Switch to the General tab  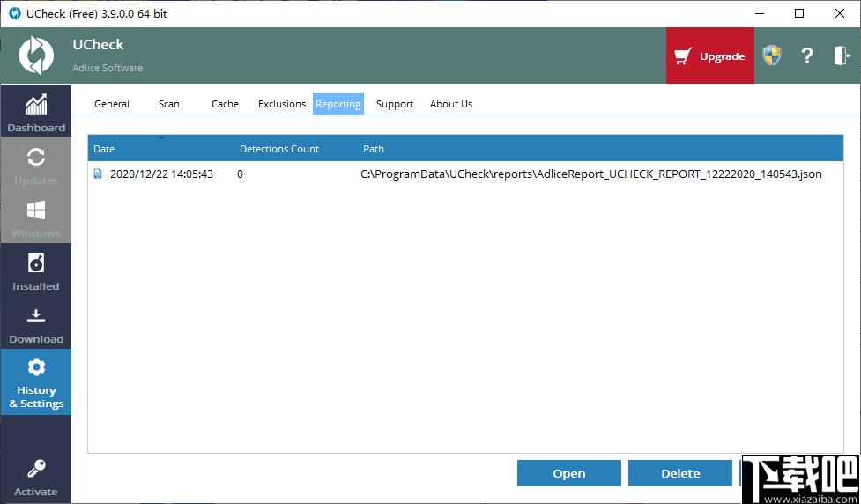coord(112,104)
